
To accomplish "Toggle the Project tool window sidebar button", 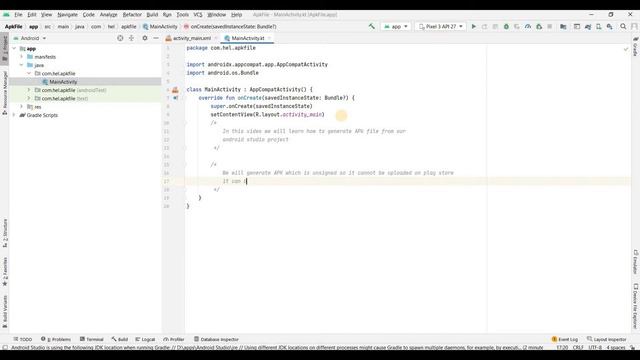I will coord(4,49).
